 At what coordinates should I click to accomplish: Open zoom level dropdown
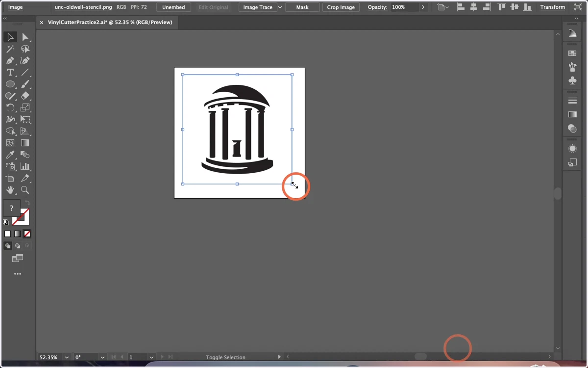pos(67,357)
